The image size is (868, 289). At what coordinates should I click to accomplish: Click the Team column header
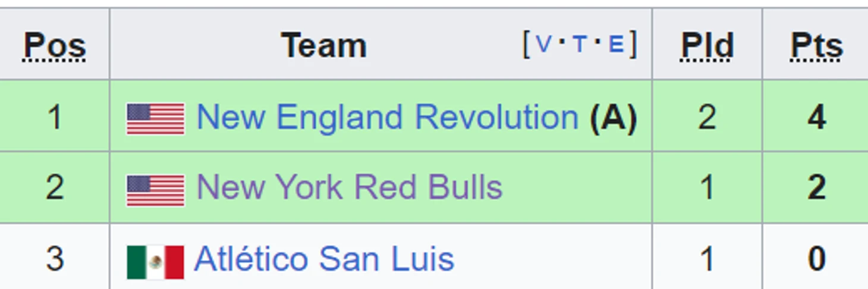(x=324, y=45)
